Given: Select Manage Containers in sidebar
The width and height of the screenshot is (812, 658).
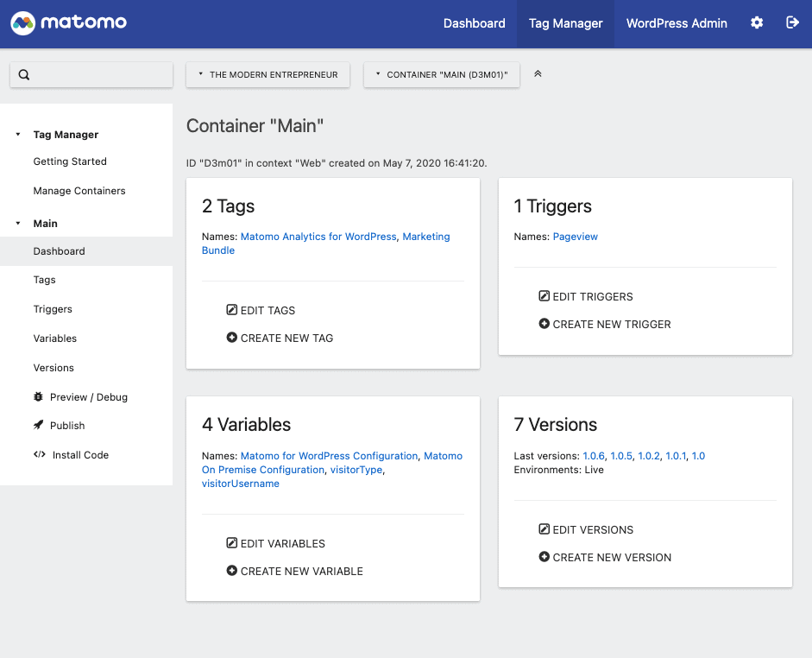Looking at the screenshot, I should (79, 191).
